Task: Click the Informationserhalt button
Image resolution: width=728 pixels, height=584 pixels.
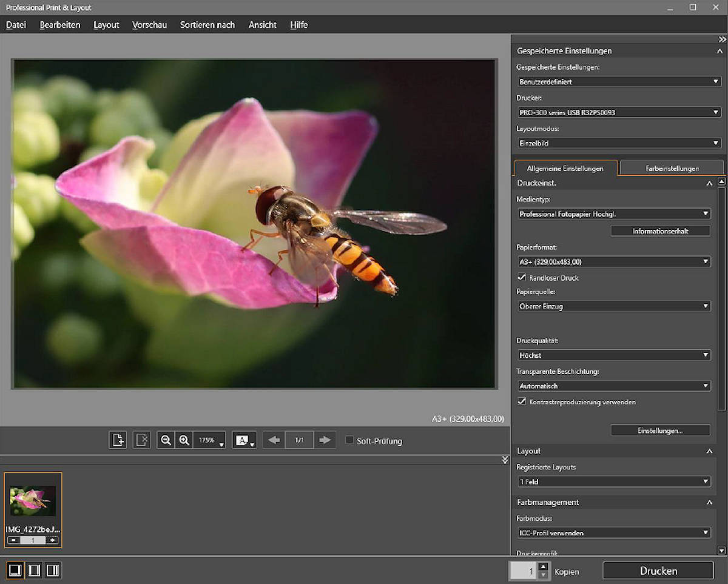Action: coord(660,231)
